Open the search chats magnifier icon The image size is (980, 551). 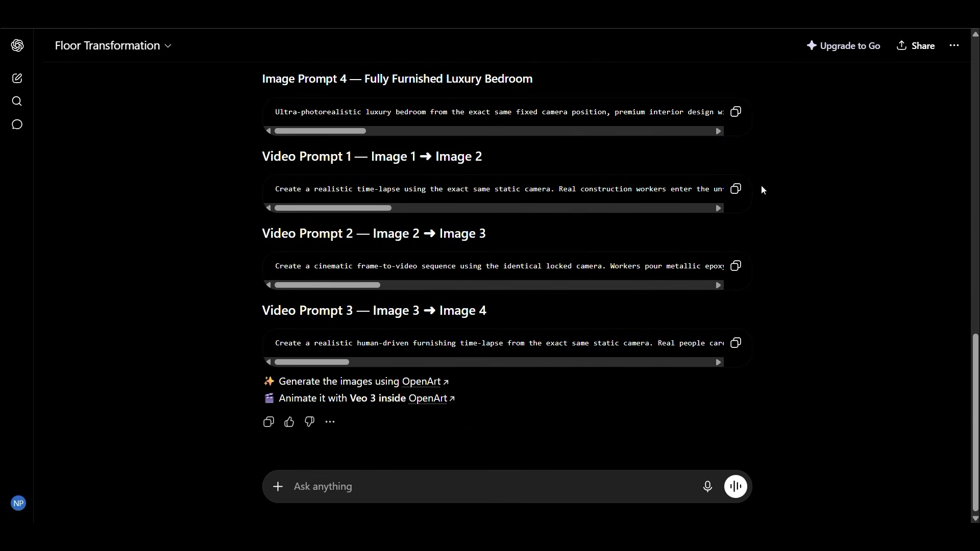point(17,101)
